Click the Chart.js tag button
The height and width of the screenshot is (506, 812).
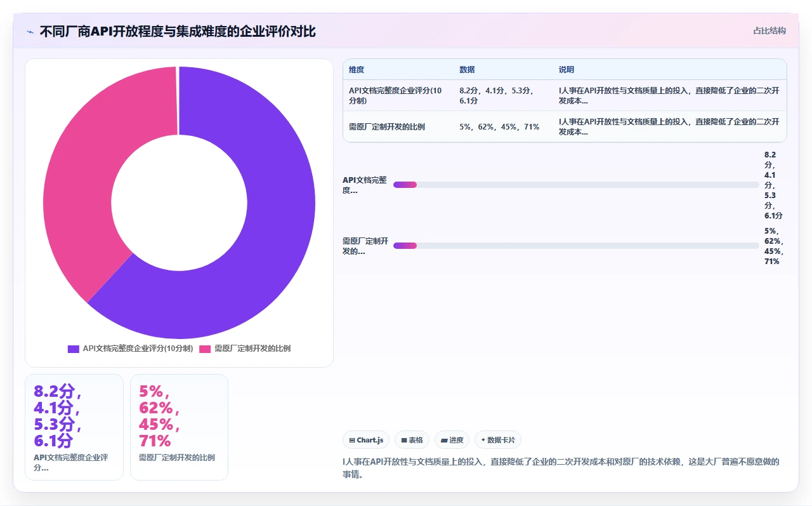click(366, 440)
